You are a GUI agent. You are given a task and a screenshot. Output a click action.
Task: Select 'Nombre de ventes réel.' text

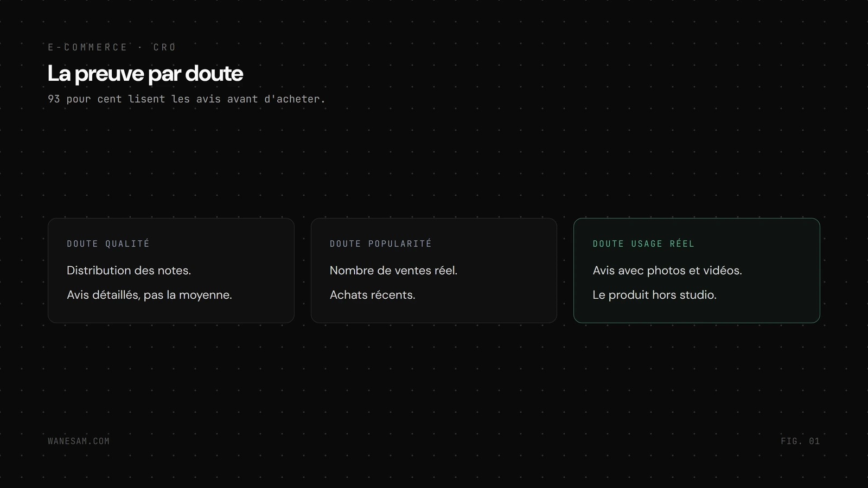(393, 271)
